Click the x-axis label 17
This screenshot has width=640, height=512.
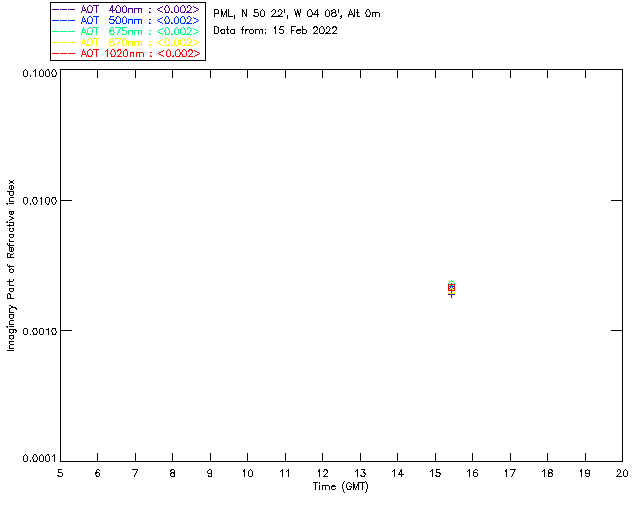(x=510, y=473)
